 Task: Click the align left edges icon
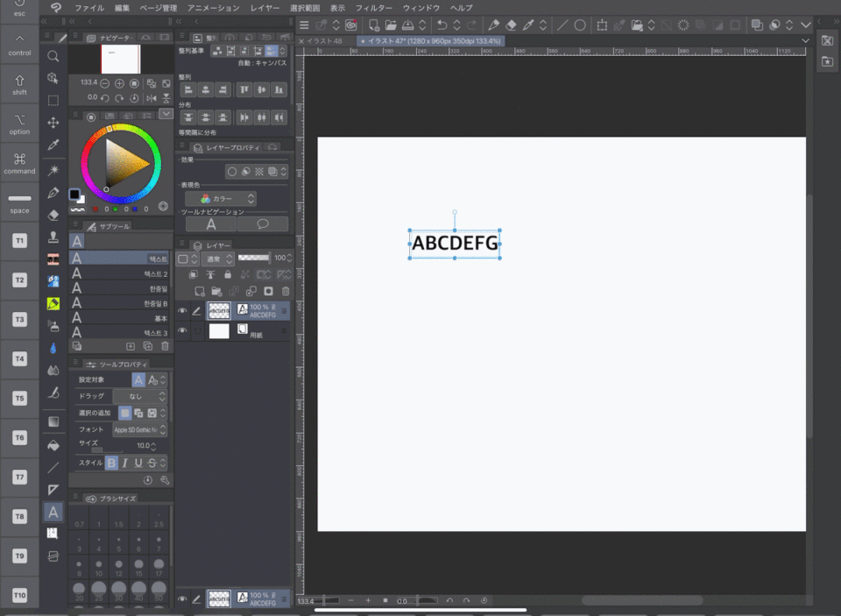[188, 89]
